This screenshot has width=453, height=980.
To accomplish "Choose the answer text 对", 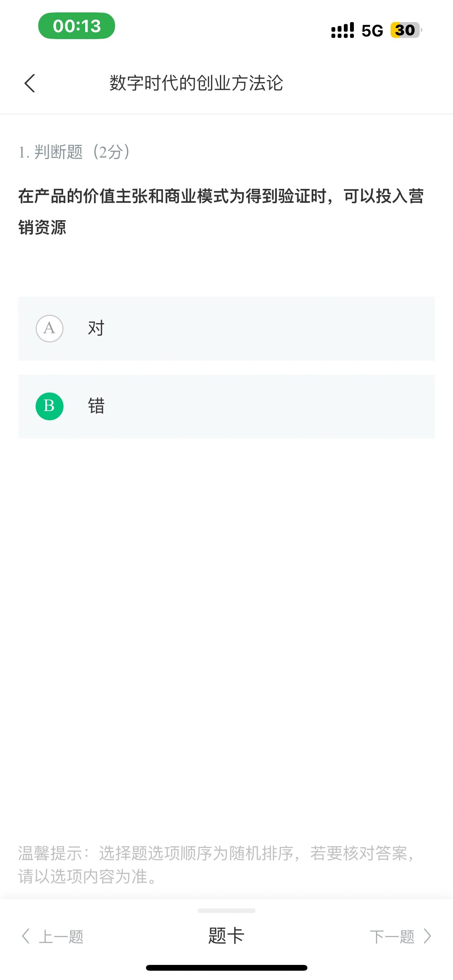I will [96, 329].
